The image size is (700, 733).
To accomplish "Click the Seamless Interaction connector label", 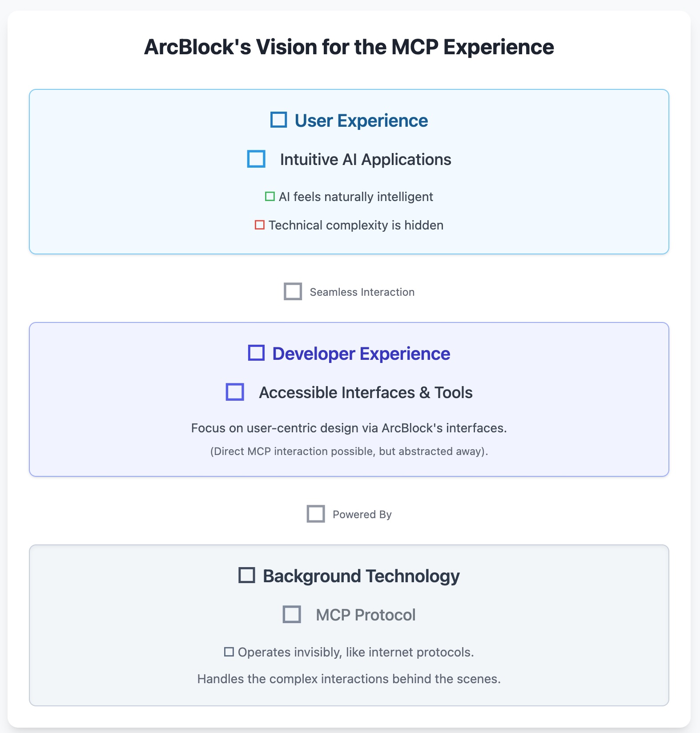I will pos(362,292).
